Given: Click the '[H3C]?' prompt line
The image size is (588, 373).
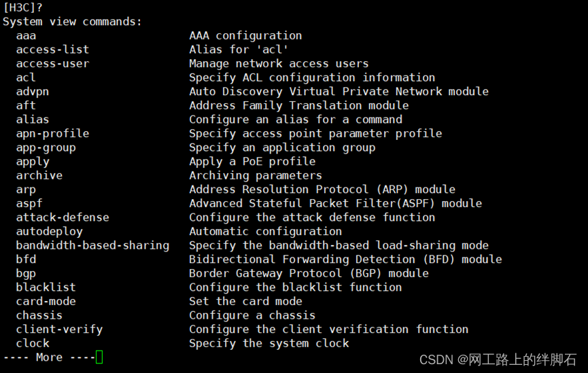Looking at the screenshot, I should pyautogui.click(x=23, y=7).
